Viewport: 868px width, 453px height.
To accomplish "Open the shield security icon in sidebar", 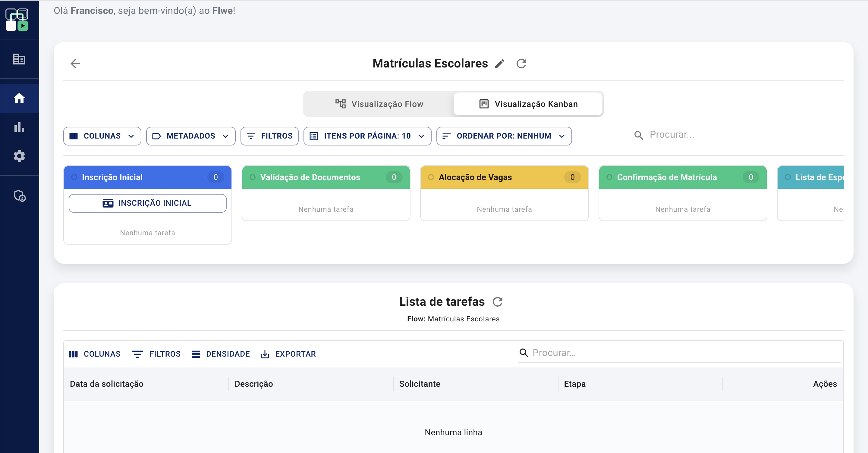I will tap(19, 196).
